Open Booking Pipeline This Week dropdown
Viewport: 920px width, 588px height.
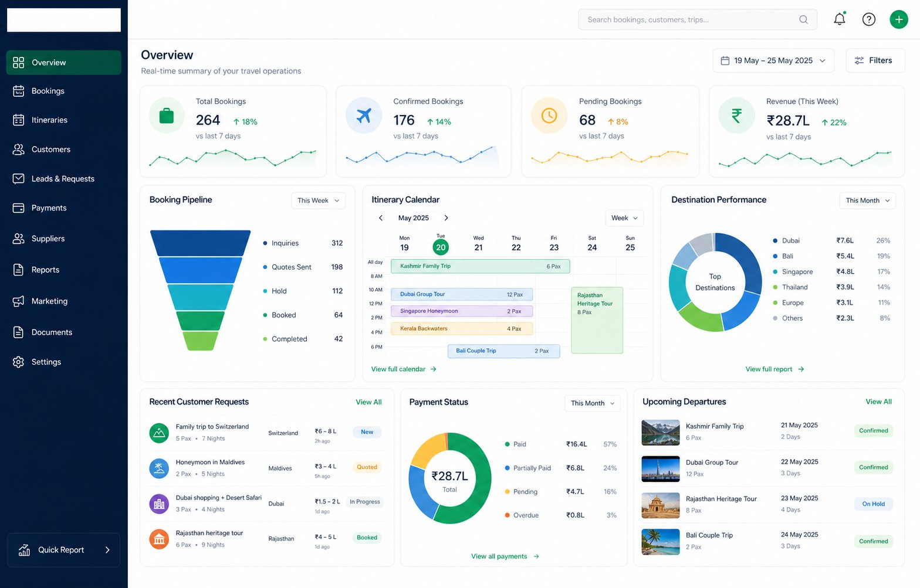318,200
